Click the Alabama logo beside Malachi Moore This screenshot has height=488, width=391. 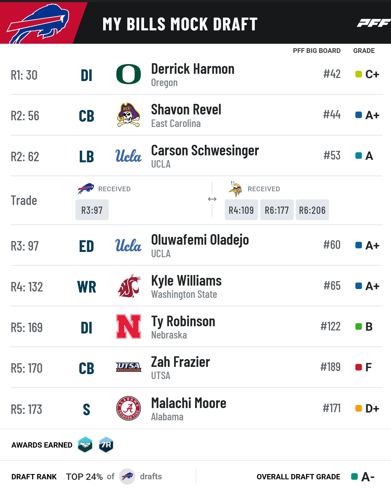[128, 408]
